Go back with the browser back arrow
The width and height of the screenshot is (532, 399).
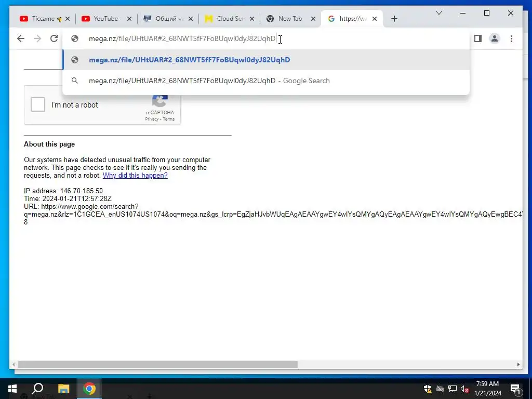[x=21, y=38]
